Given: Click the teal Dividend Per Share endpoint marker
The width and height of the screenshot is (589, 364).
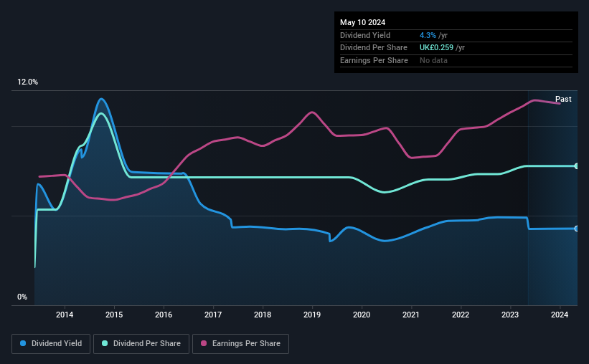Looking at the screenshot, I should 577,166.
